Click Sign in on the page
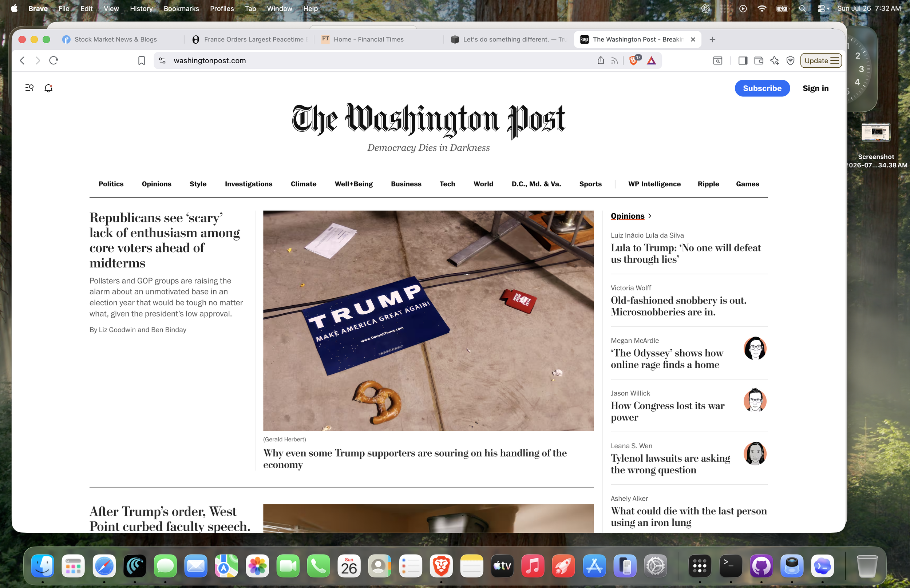 815,88
